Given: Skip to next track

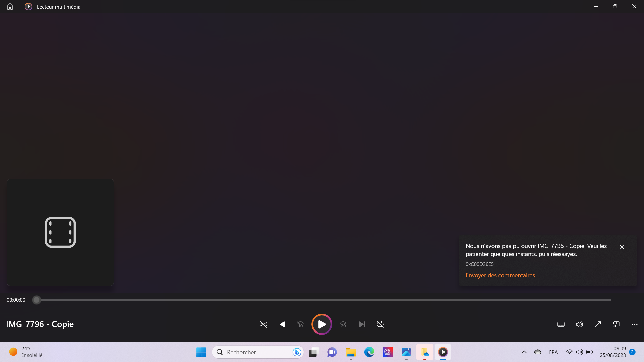Looking at the screenshot, I should click(x=362, y=324).
